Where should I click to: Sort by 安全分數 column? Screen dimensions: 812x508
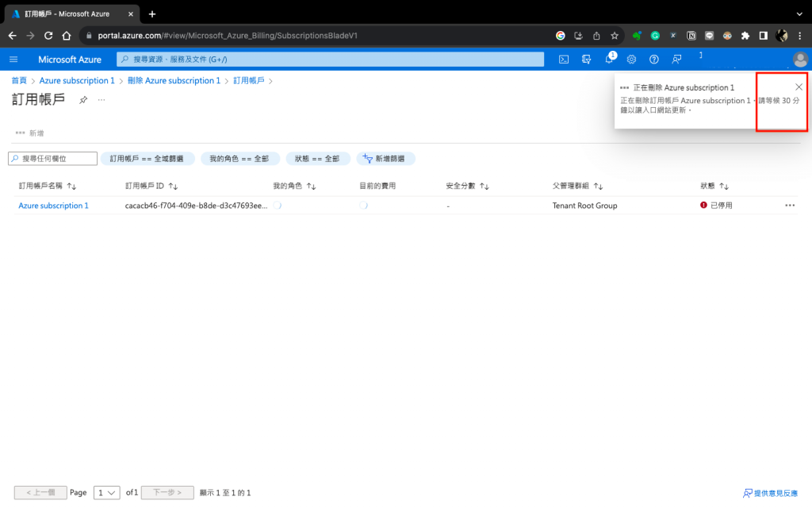tap(467, 186)
